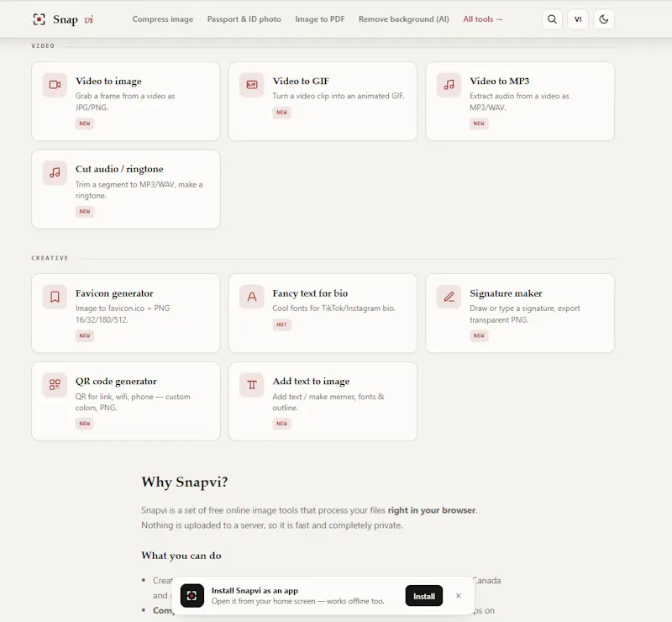Open the Cut audio / ringtone title
Viewport: 672px width, 622px height.
point(119,169)
